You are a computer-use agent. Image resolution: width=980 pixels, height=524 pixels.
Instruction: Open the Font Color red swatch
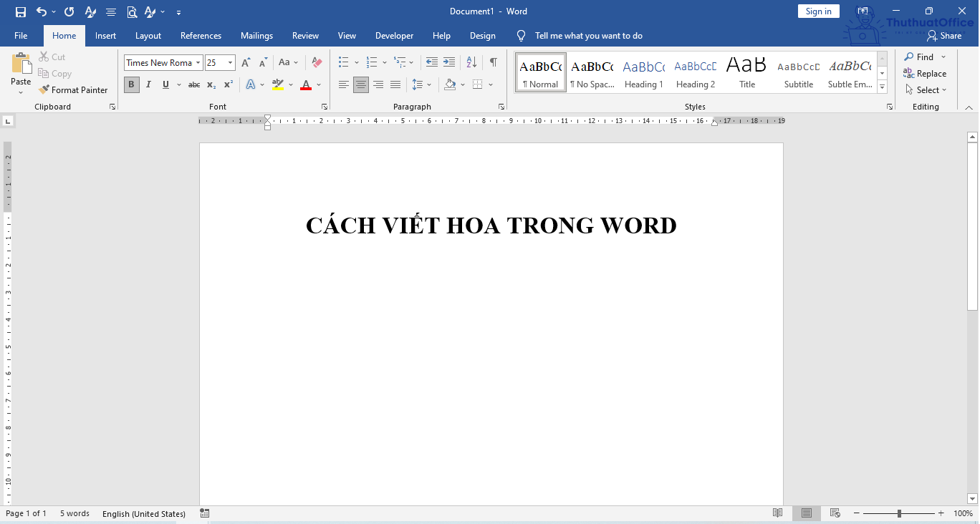pos(304,84)
